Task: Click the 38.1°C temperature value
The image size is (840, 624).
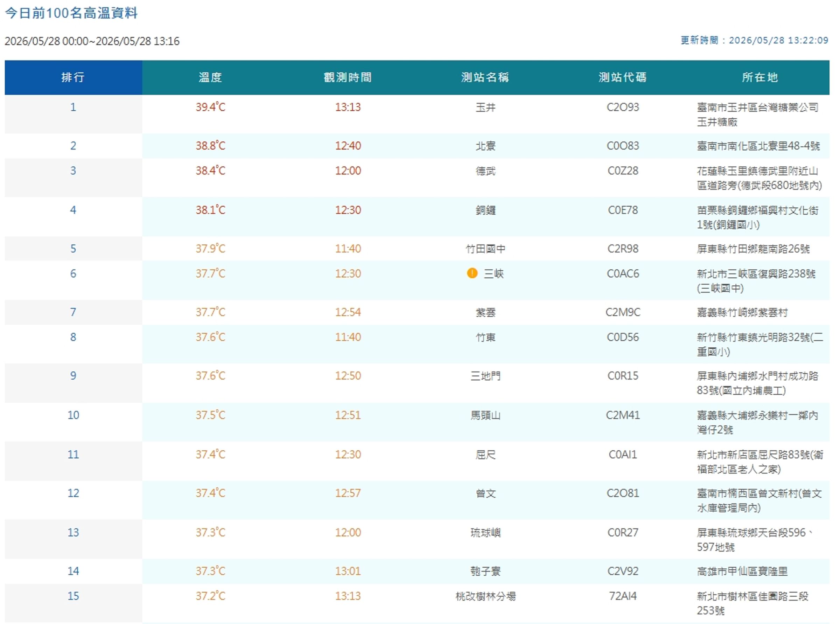Action: [210, 210]
